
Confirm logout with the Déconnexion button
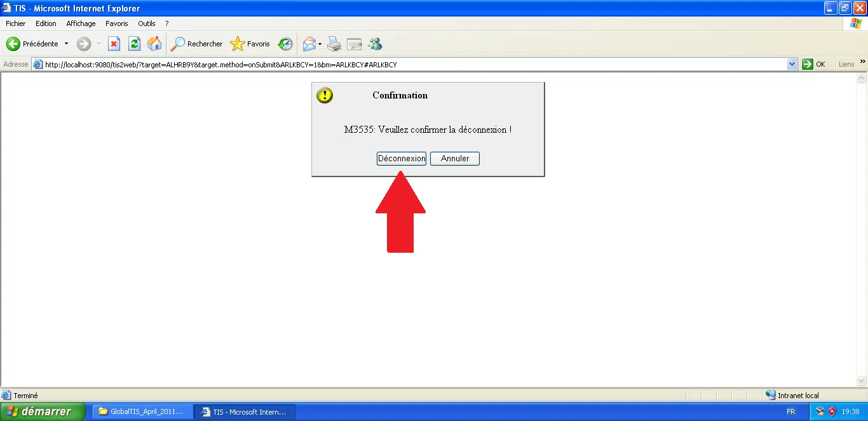(401, 158)
